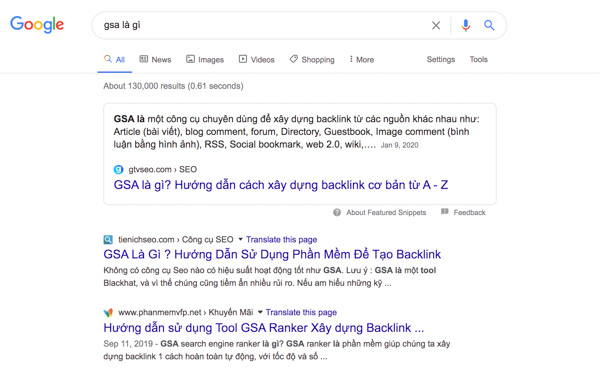This screenshot has height=372, width=600.
Task: Click the phanmemvfp.net favicon
Action: click(108, 312)
